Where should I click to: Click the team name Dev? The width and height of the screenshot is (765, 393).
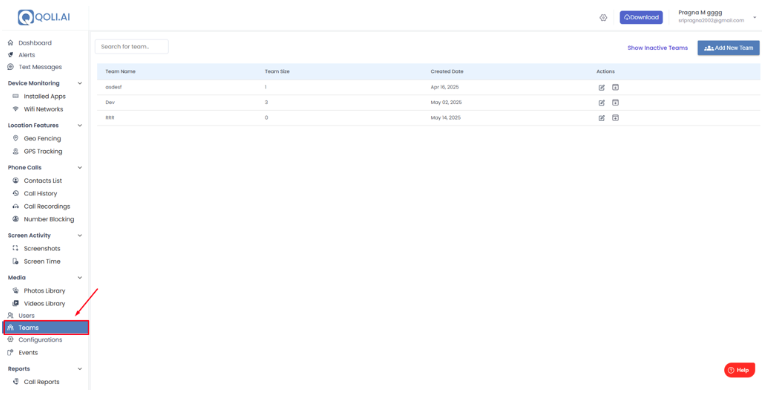coord(110,102)
